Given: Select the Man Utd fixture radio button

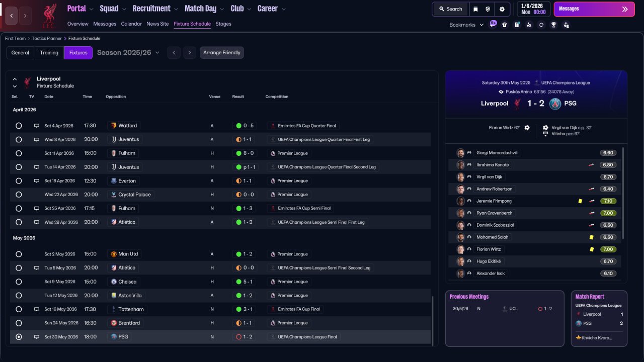Looking at the screenshot, I should 19,254.
